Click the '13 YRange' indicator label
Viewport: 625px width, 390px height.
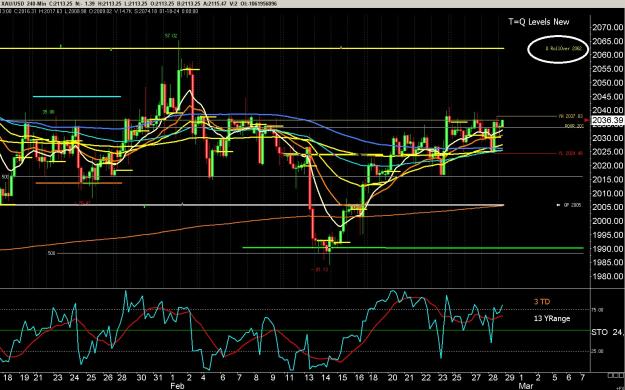tap(552, 318)
